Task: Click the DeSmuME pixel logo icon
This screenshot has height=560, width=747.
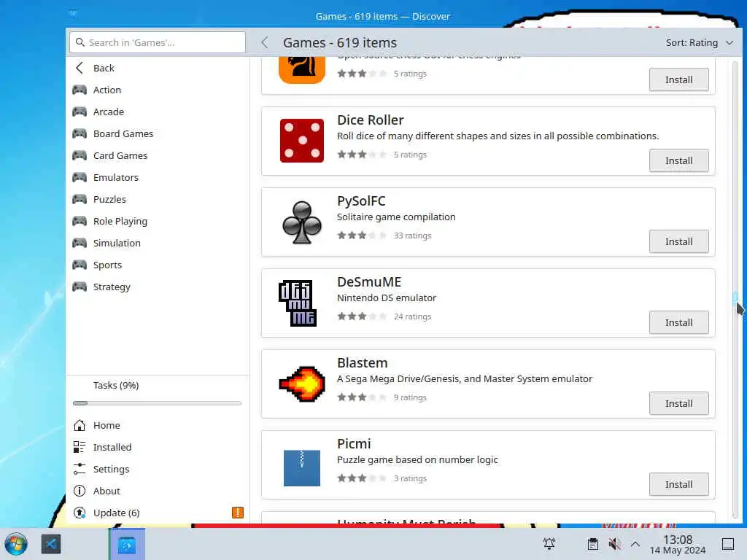Action: [x=298, y=303]
